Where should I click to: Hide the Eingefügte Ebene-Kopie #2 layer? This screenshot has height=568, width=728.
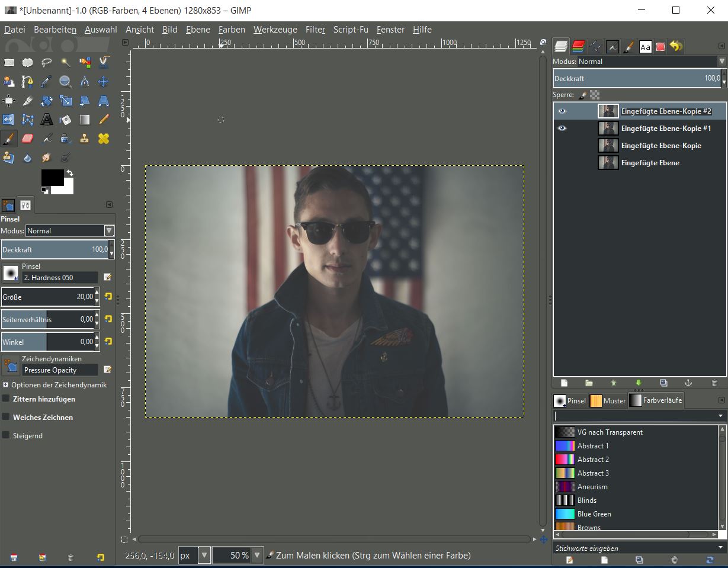562,111
